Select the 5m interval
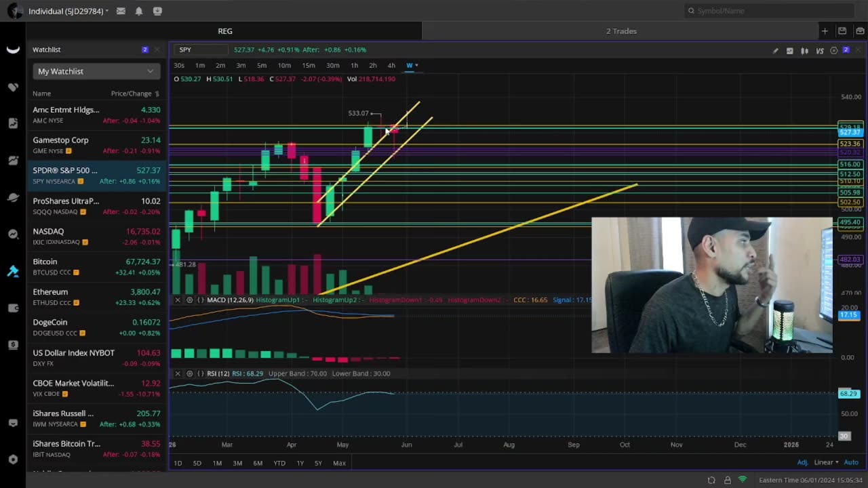 point(262,66)
